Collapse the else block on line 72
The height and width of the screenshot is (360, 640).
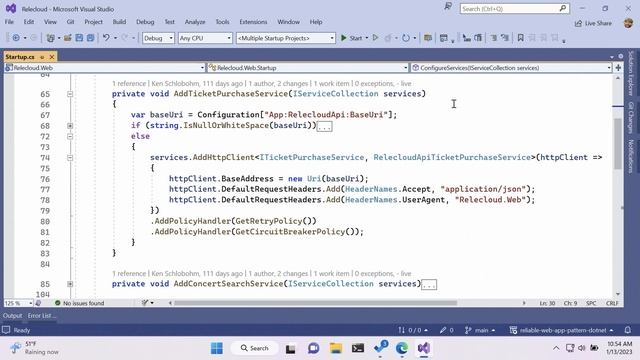(70, 136)
